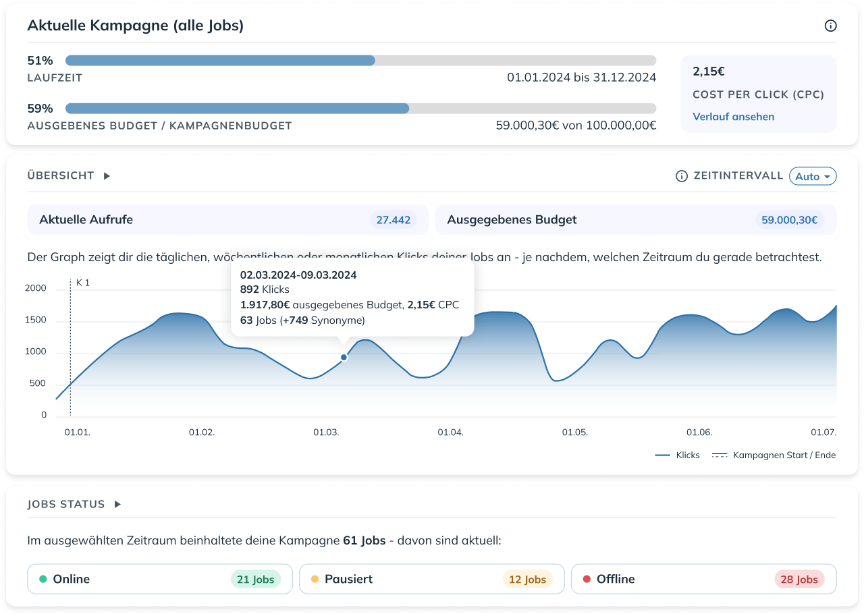
Task: Click the green Online status dot
Action: (43, 579)
